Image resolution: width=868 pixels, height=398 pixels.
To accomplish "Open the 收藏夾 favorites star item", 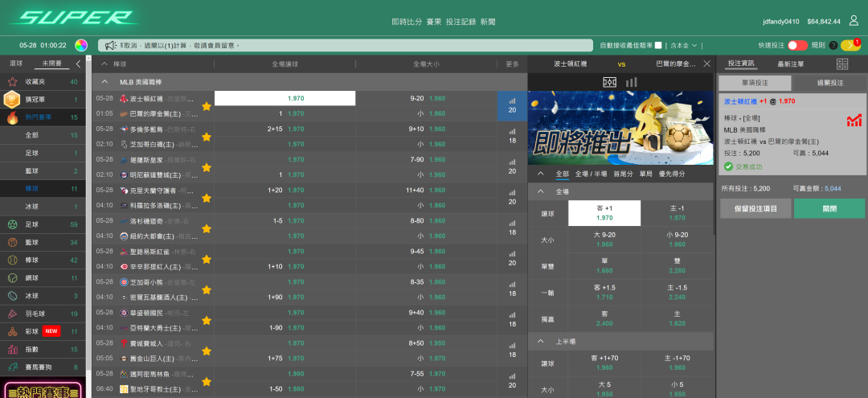I will 43,82.
